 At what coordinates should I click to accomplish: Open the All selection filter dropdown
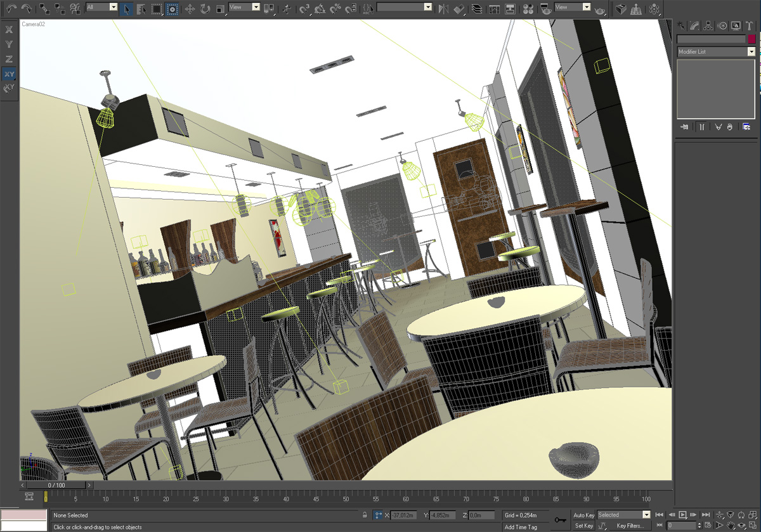click(x=101, y=7)
